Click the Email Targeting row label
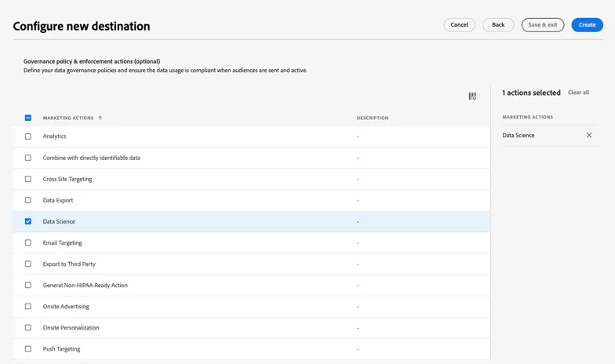The width and height of the screenshot is (615, 364). pyautogui.click(x=63, y=243)
